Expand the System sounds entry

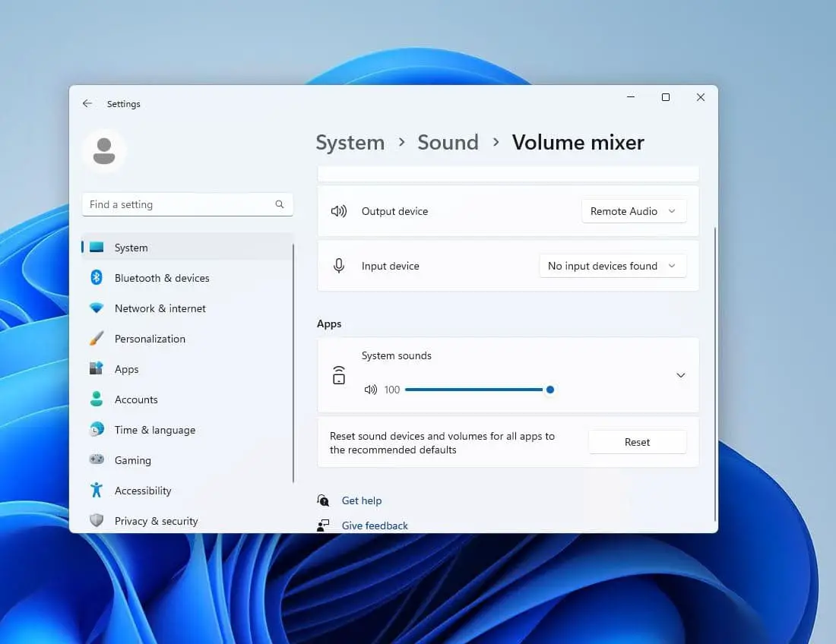pos(680,375)
